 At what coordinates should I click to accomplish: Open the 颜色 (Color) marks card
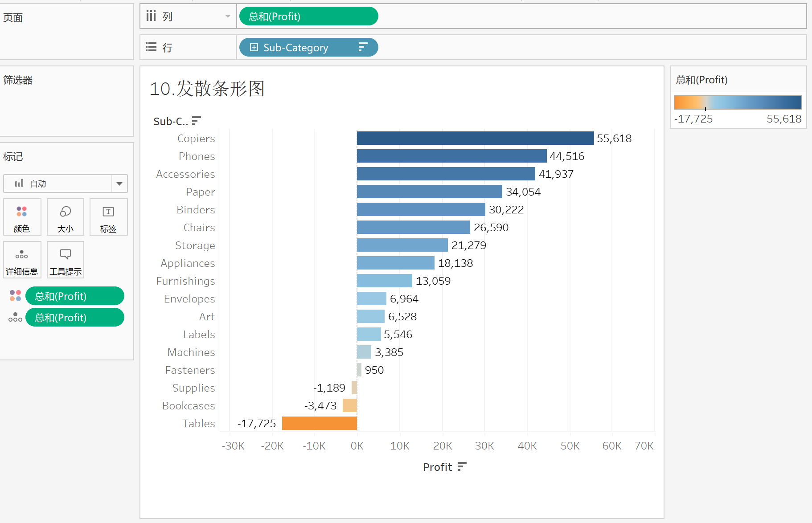pos(22,217)
